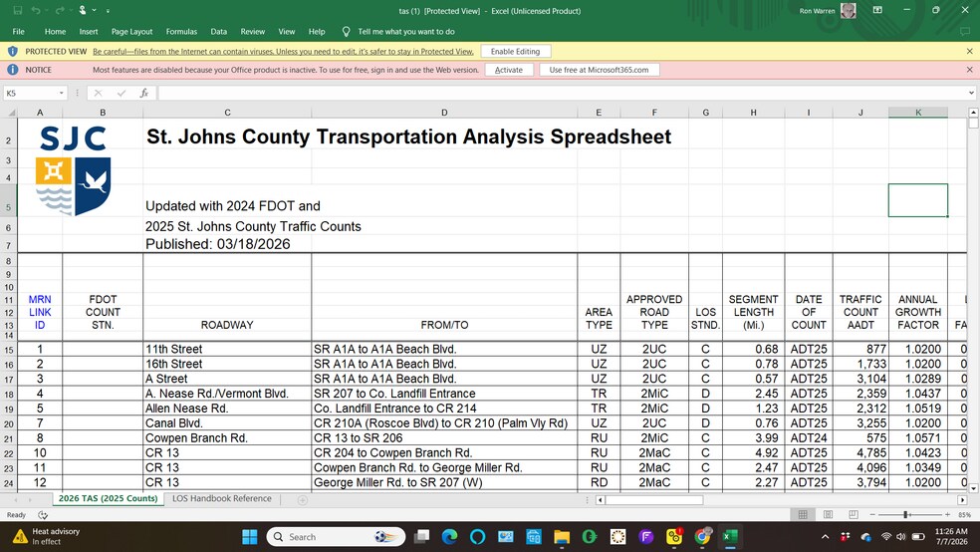The height and width of the screenshot is (552, 980).
Task: Close the pink Notice bar
Action: 969,70
